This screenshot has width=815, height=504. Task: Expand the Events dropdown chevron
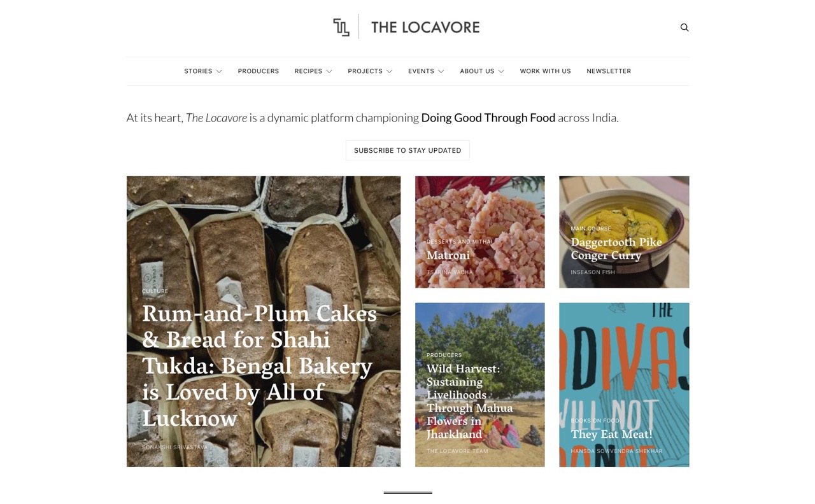[x=441, y=71]
